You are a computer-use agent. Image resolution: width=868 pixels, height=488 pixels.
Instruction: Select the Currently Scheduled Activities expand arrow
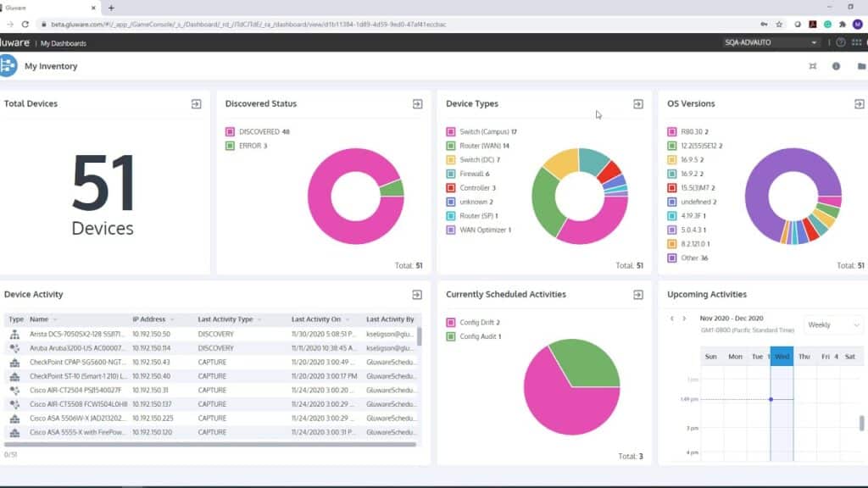(637, 294)
